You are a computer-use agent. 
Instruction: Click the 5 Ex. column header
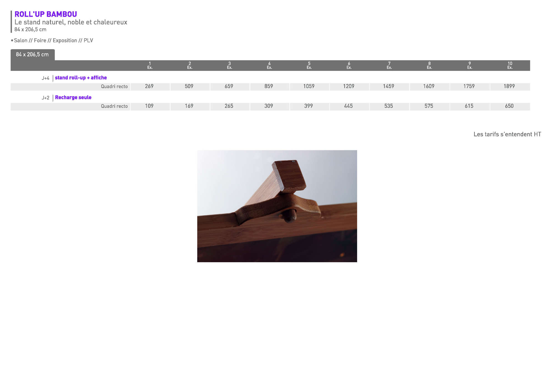[x=309, y=65]
